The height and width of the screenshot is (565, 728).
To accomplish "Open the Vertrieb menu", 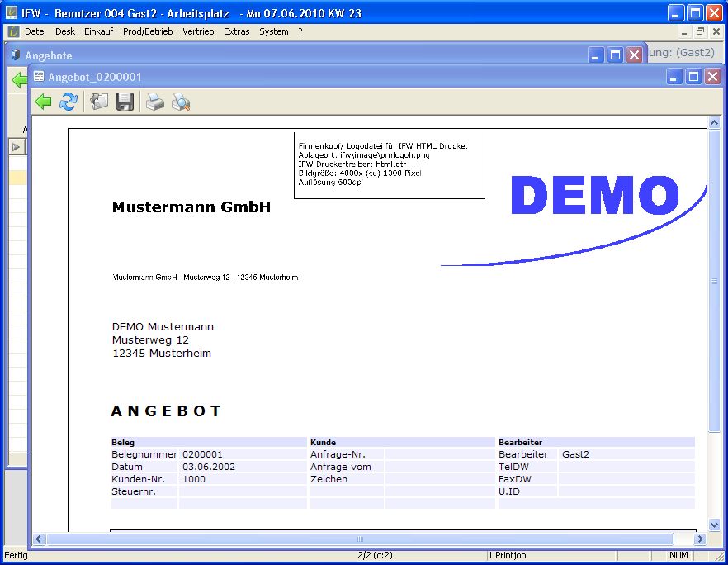I will point(198,31).
